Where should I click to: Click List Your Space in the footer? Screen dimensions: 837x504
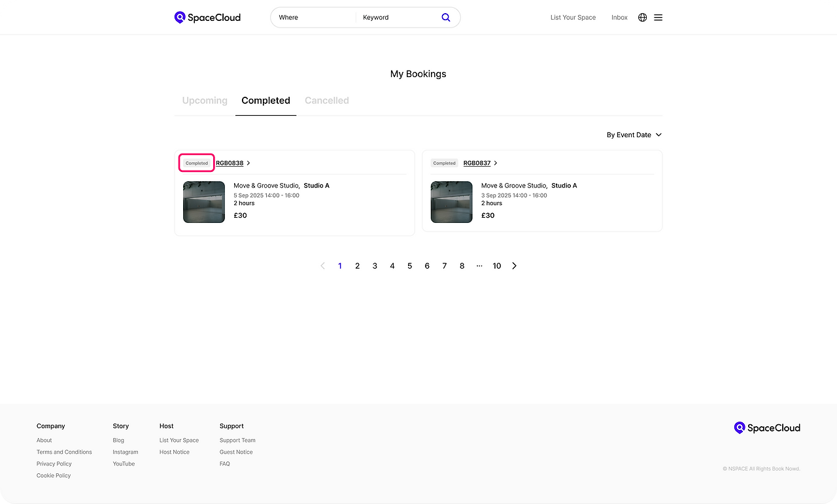tap(179, 441)
